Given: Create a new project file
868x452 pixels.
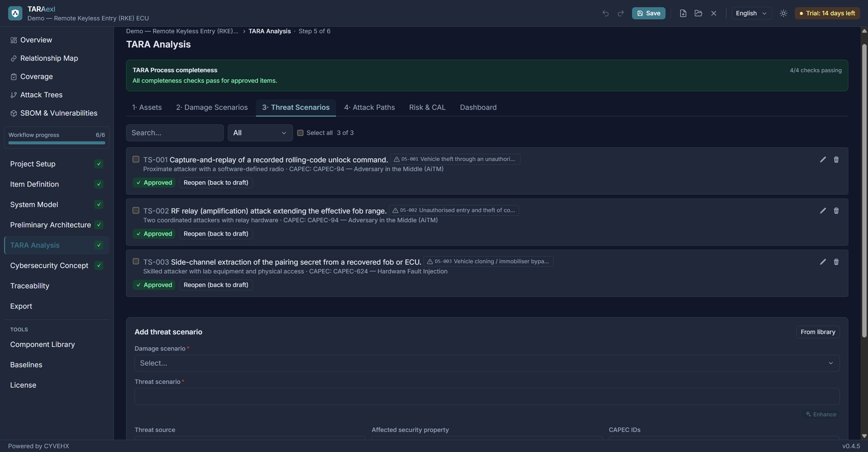Looking at the screenshot, I should (x=683, y=13).
